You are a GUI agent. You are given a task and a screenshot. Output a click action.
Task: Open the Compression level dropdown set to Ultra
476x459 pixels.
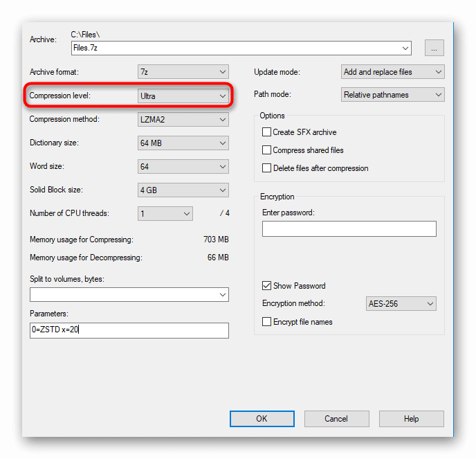pos(183,96)
